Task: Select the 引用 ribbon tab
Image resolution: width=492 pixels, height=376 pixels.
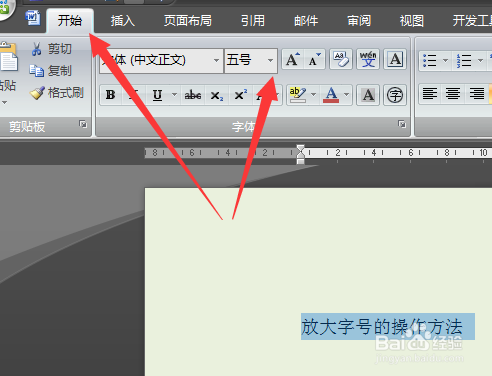Action: (253, 21)
